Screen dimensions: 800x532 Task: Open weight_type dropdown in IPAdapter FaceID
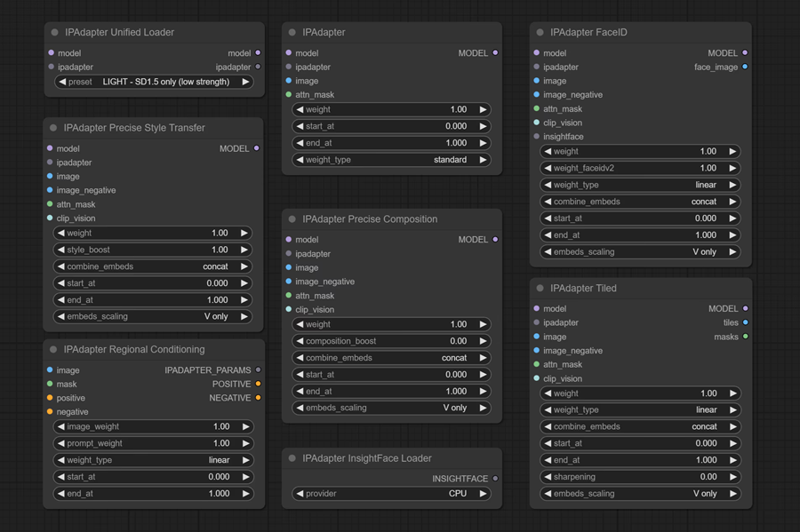640,185
